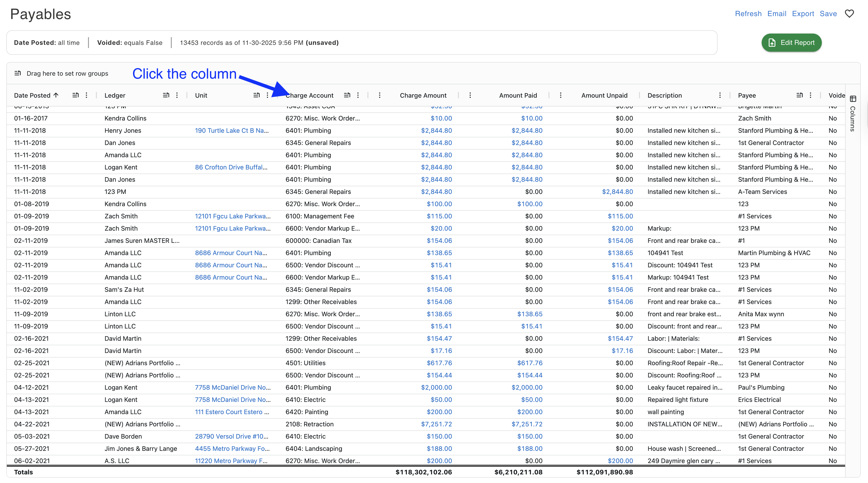
Task: Open the Description column three-dot menu
Action: pos(720,95)
